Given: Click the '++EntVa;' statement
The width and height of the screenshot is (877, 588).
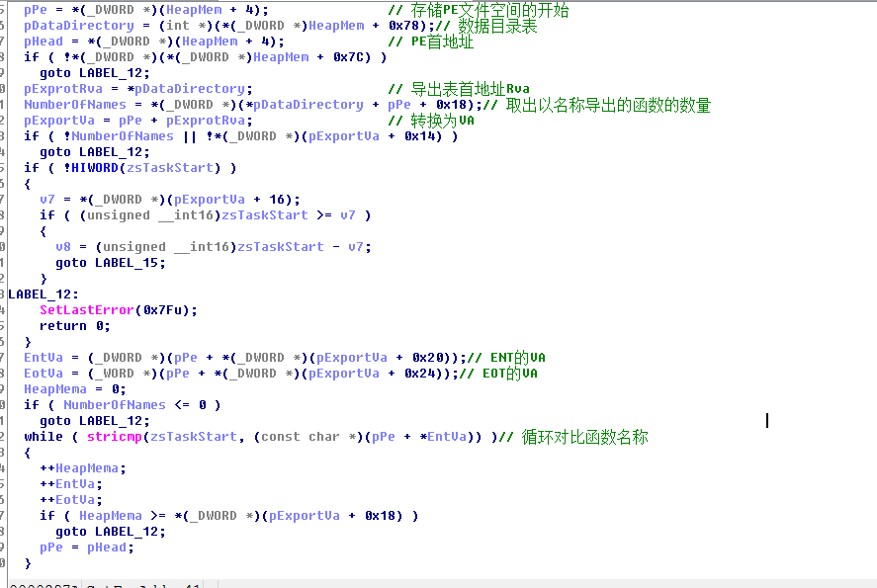Looking at the screenshot, I should (71, 484).
